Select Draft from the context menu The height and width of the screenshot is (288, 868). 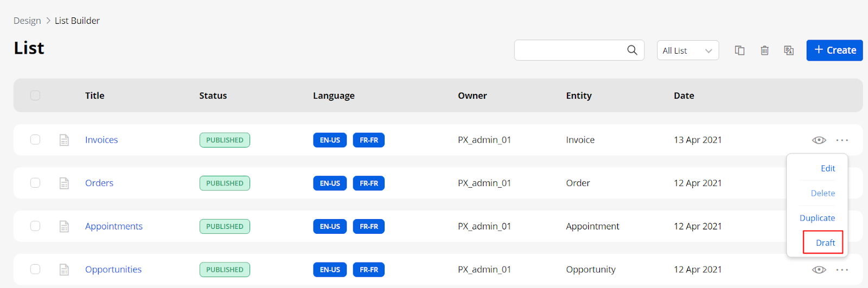click(825, 243)
